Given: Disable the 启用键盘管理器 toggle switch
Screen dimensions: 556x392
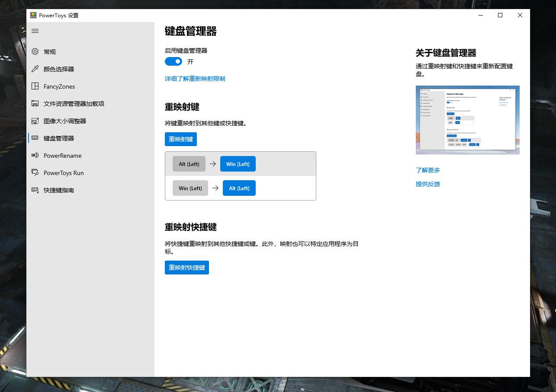Looking at the screenshot, I should pyautogui.click(x=174, y=62).
